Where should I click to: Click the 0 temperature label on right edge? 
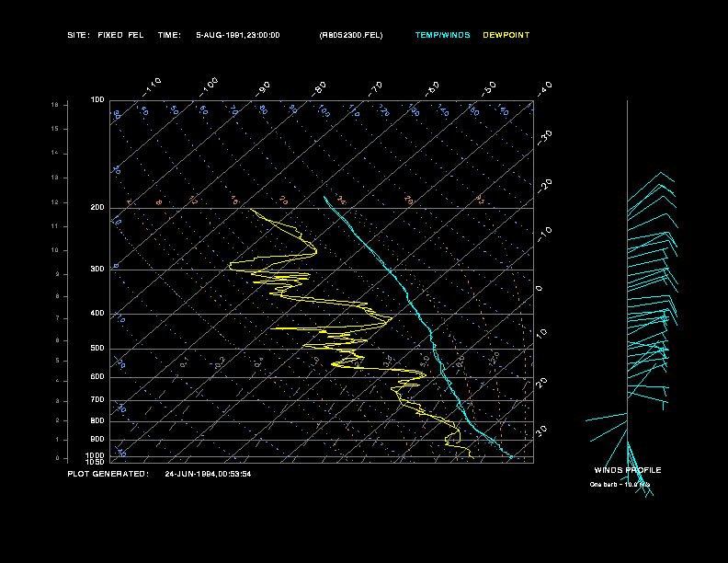point(540,288)
